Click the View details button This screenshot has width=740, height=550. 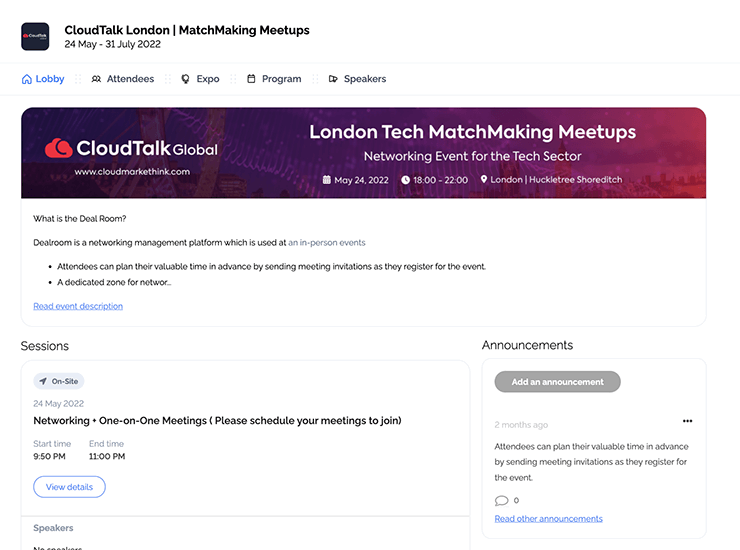pyautogui.click(x=69, y=487)
